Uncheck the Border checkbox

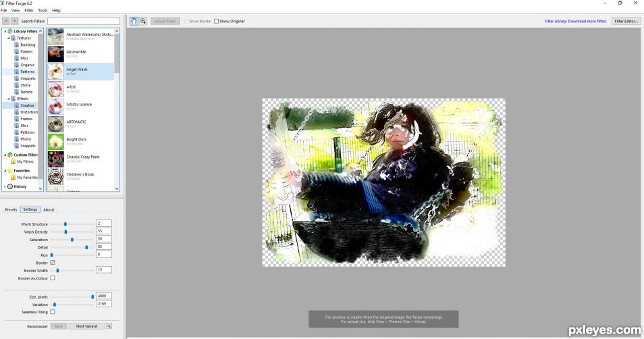coord(53,263)
